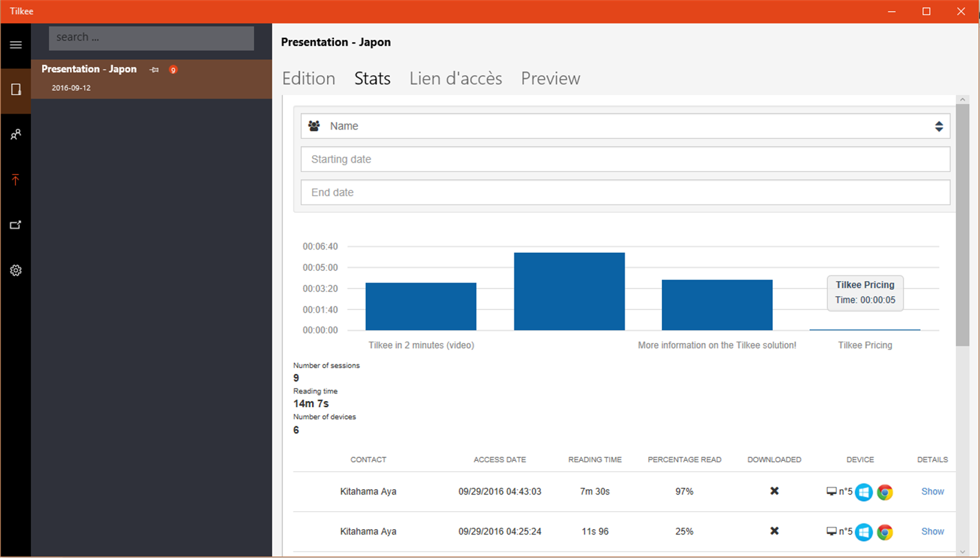This screenshot has height=558, width=980.
Task: Click the CONTACT column header
Action: tap(368, 459)
